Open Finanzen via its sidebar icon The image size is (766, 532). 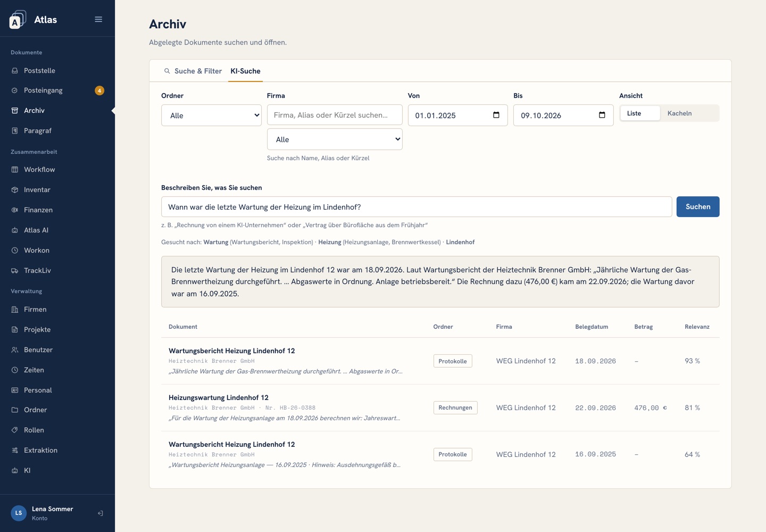(15, 210)
